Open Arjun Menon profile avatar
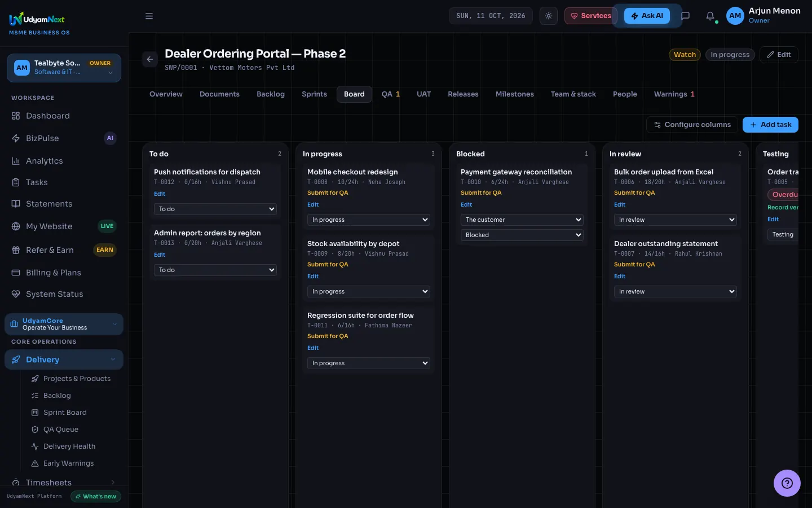This screenshot has height=508, width=812. coord(735,16)
